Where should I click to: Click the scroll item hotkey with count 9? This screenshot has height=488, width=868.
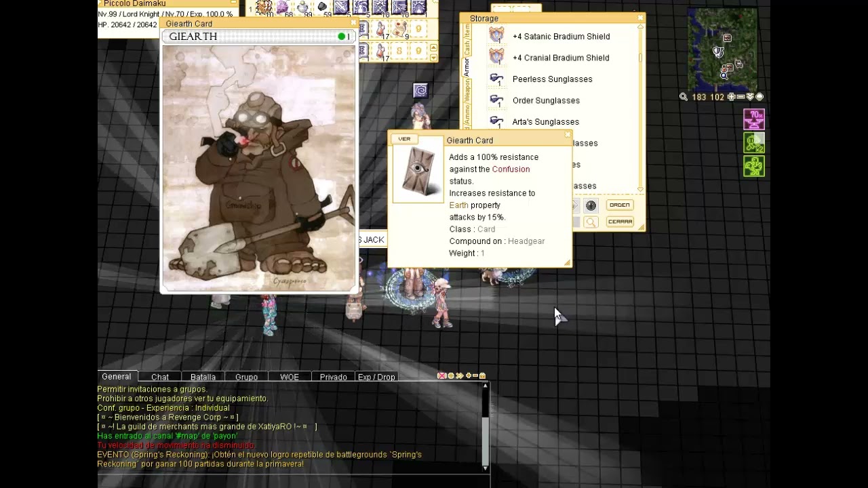pyautogui.click(x=400, y=29)
